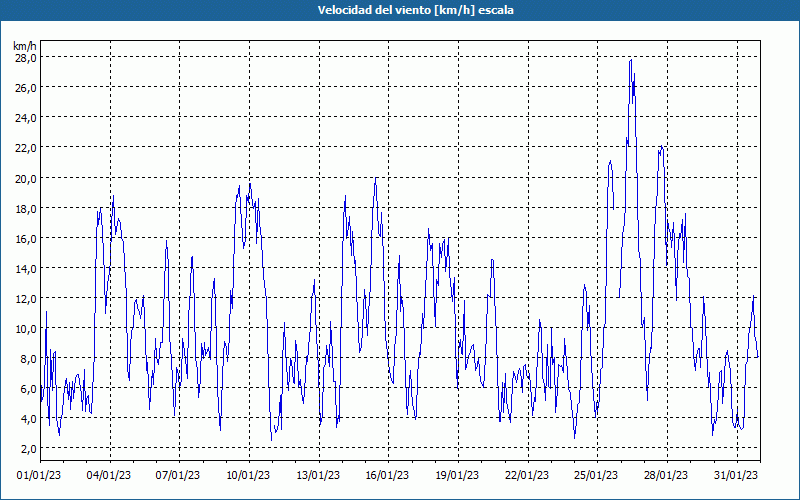Click the '12,0' y-axis value

(x=26, y=298)
